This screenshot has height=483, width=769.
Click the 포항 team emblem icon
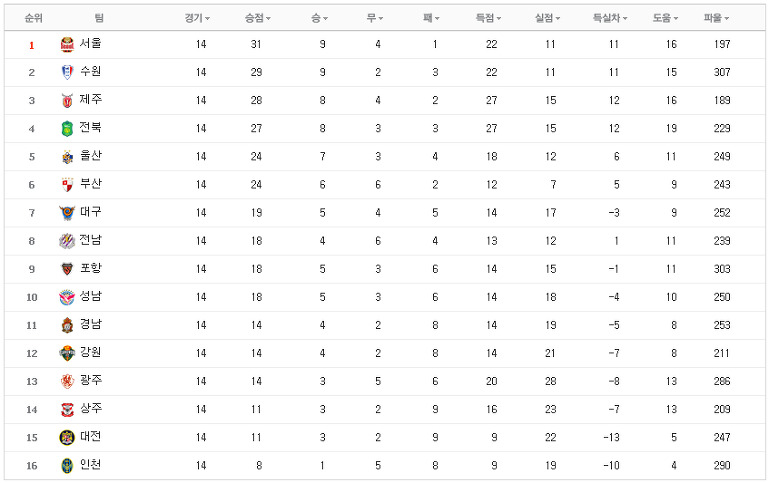[67, 269]
